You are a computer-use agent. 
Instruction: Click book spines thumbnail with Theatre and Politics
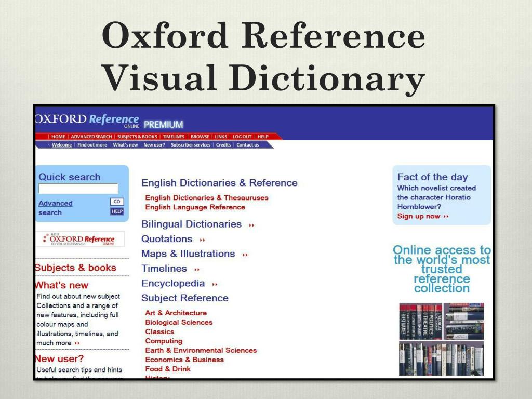pyautogui.click(x=421, y=321)
